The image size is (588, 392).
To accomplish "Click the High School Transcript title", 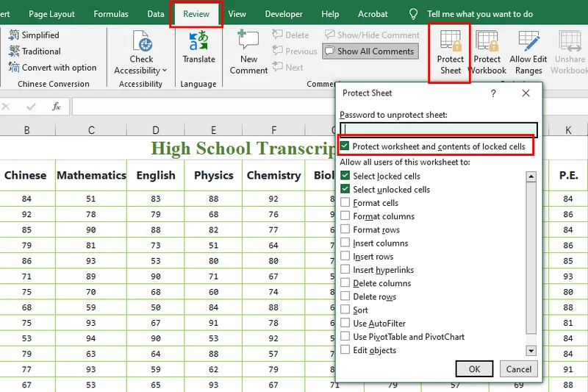I will pyautogui.click(x=243, y=148).
